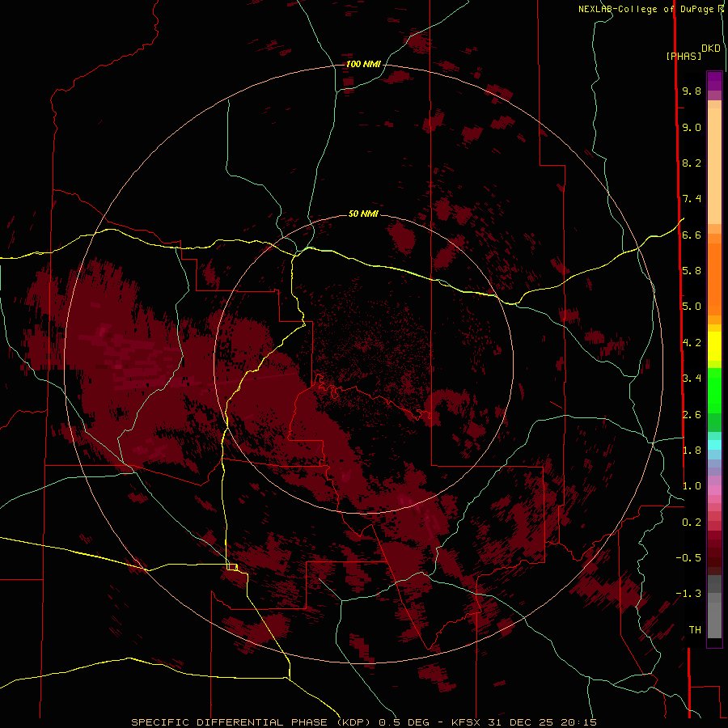
Task: Pick the purple segment of the color bar
Action: (x=714, y=81)
